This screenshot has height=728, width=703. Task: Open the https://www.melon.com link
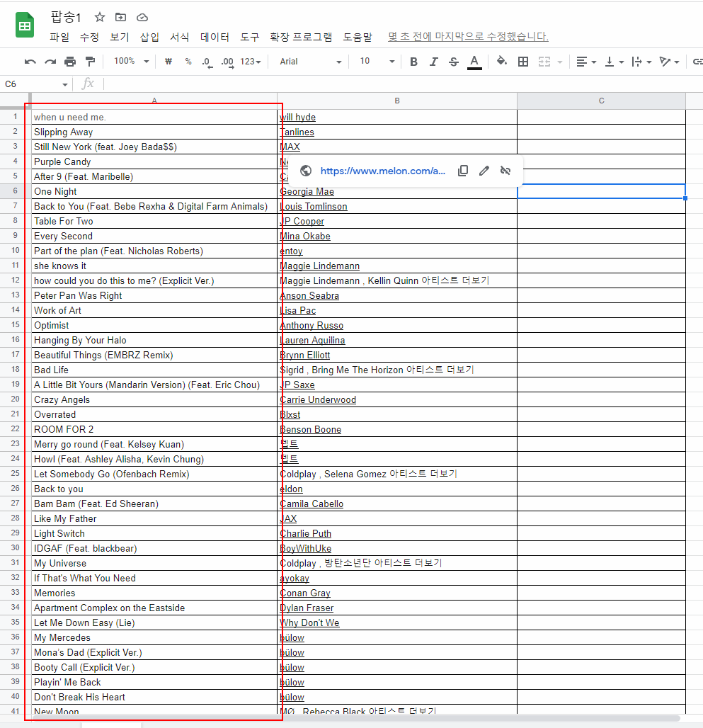coord(383,171)
